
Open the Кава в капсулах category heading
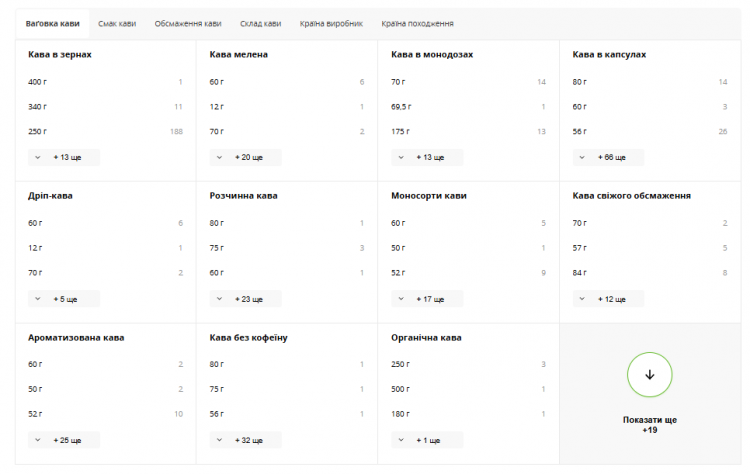(609, 55)
